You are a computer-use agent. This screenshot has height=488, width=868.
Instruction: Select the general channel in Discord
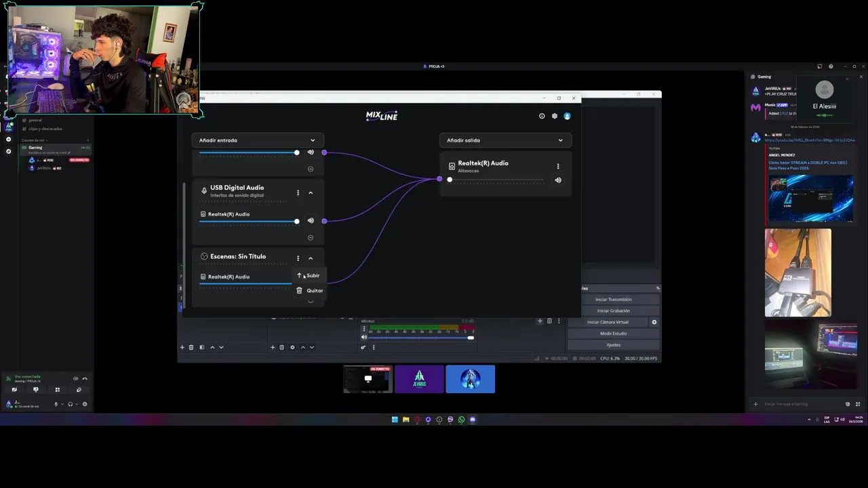35,121
